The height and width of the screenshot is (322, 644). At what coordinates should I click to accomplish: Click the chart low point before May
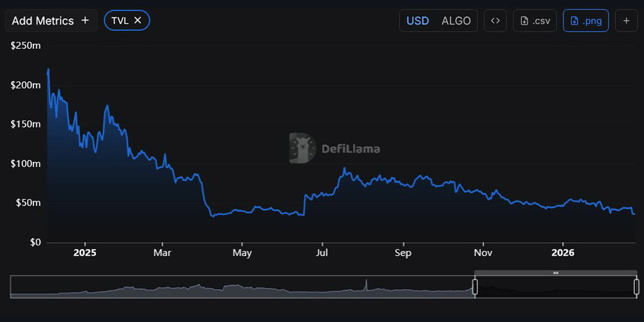coord(213,216)
